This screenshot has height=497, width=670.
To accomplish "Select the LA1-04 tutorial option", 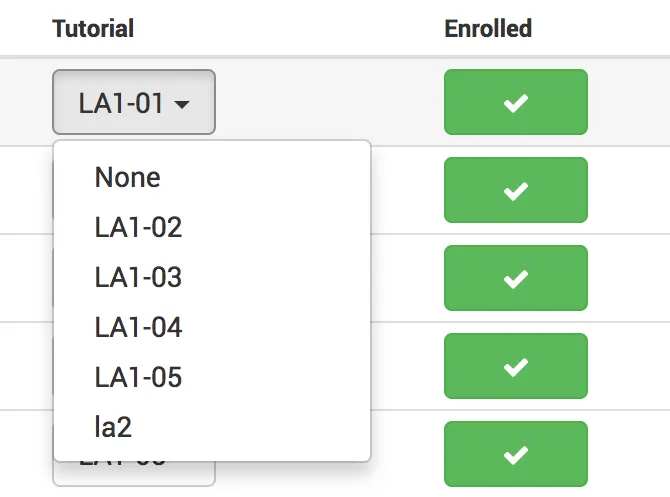I will click(x=138, y=327).
